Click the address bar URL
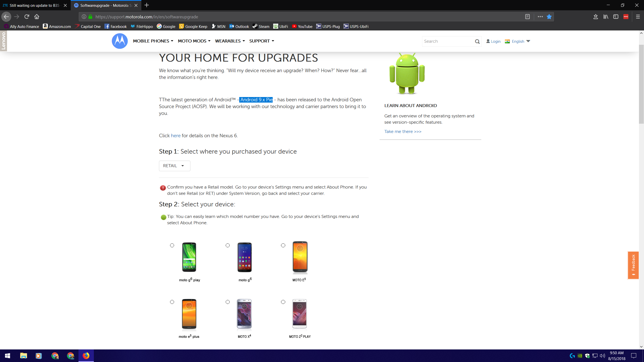This screenshot has height=362, width=644. tap(147, 17)
